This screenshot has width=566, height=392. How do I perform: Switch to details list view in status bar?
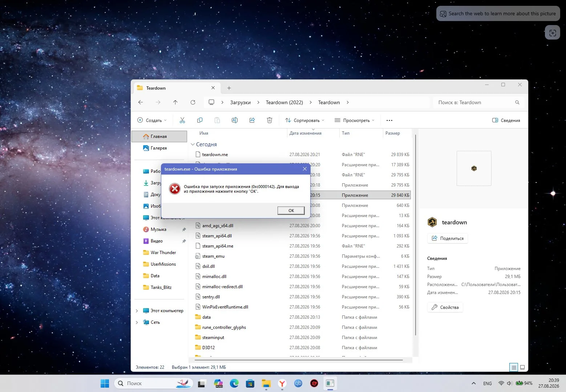click(514, 367)
